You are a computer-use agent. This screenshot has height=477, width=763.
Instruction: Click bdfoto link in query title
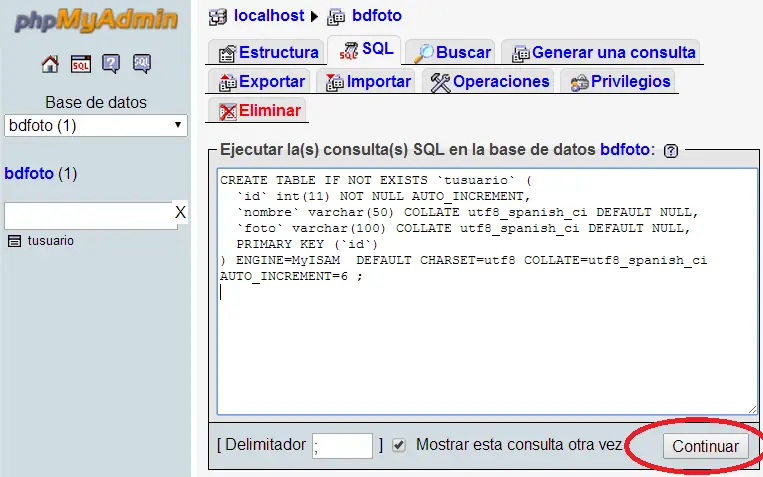624,149
